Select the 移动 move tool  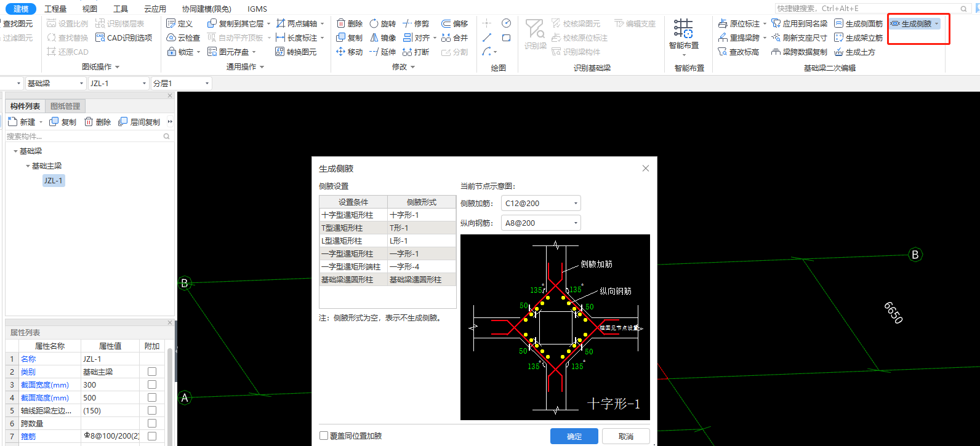(350, 52)
